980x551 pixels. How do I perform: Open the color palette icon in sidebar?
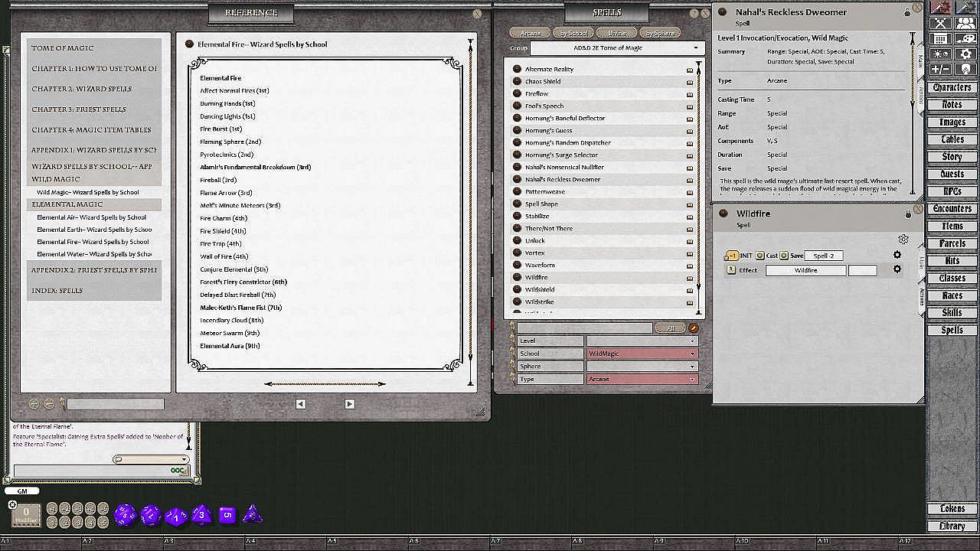coord(965,38)
